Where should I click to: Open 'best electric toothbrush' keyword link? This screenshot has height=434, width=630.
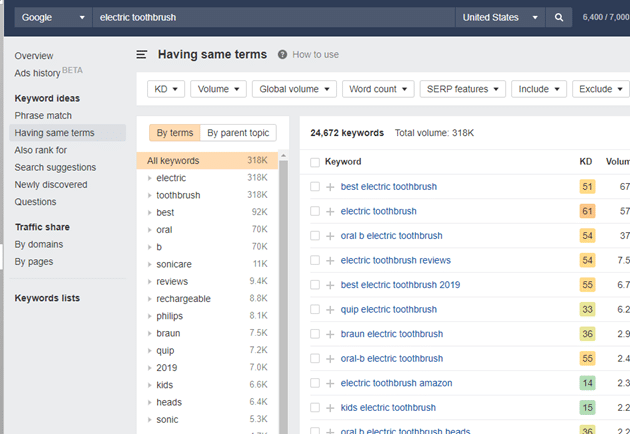click(389, 186)
